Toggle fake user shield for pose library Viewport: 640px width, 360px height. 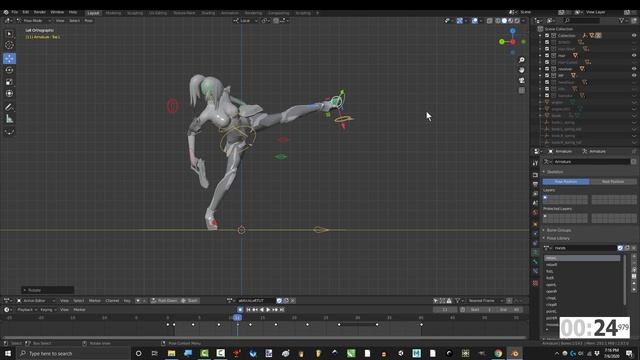coord(620,248)
